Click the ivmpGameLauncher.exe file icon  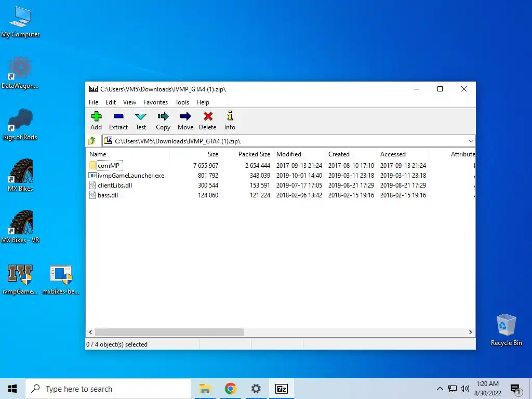(x=92, y=176)
